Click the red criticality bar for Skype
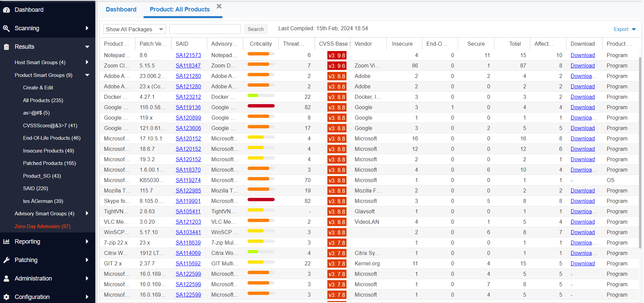The image size is (644, 303). [x=261, y=200]
